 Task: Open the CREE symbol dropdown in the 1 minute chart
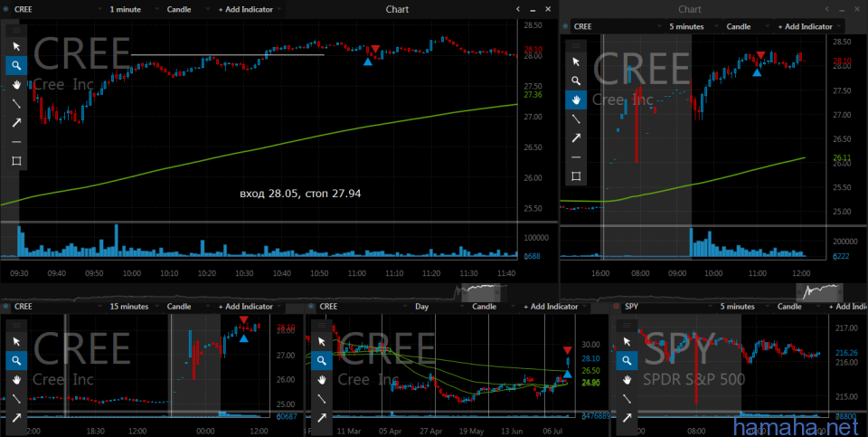pos(57,9)
